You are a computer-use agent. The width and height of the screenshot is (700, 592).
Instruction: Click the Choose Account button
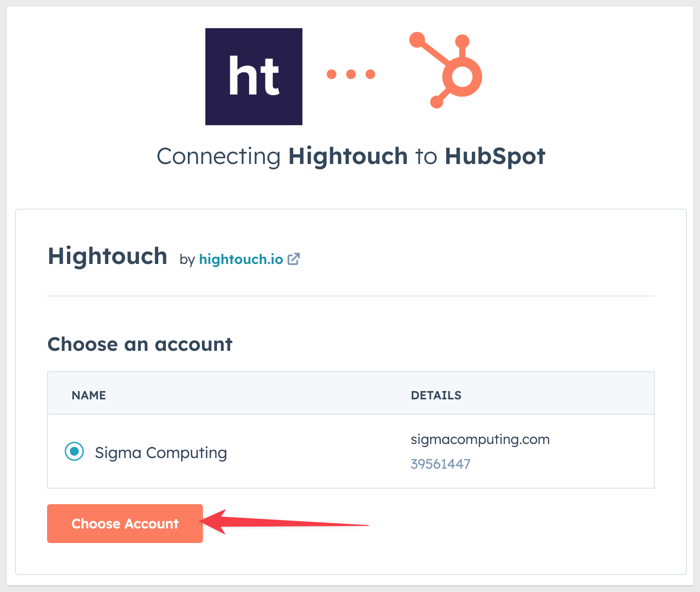click(125, 524)
